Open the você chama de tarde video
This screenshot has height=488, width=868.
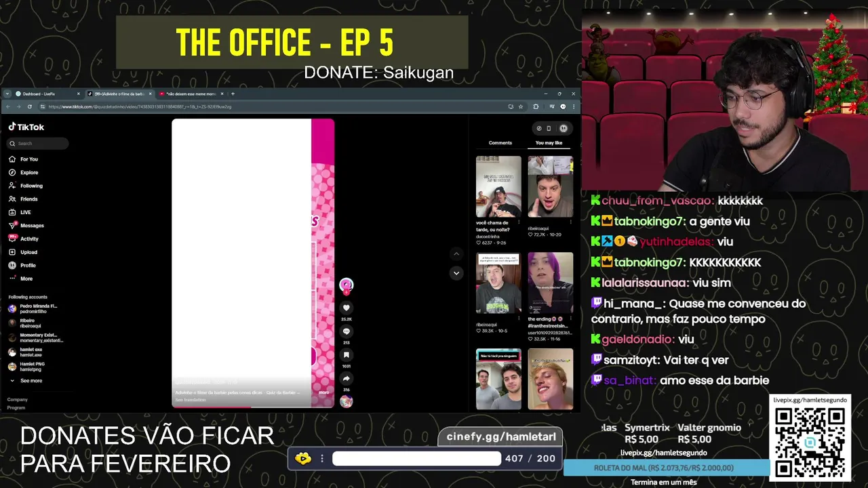tap(498, 187)
